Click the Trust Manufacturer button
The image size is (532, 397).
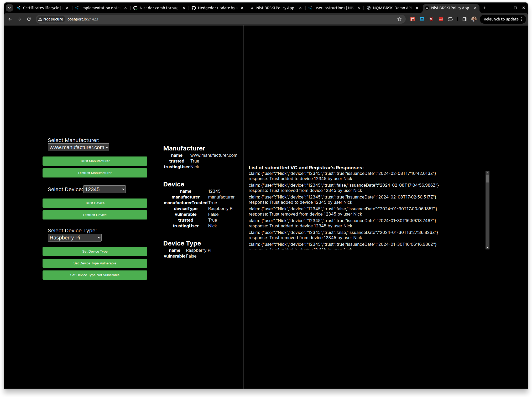click(x=95, y=161)
